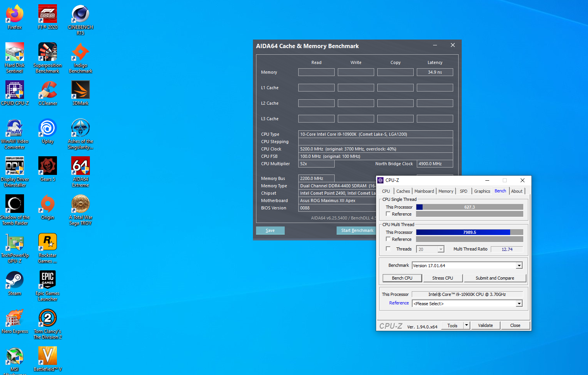Click CPU-Z title bar app icon
This screenshot has width=588, height=375.
tap(380, 180)
